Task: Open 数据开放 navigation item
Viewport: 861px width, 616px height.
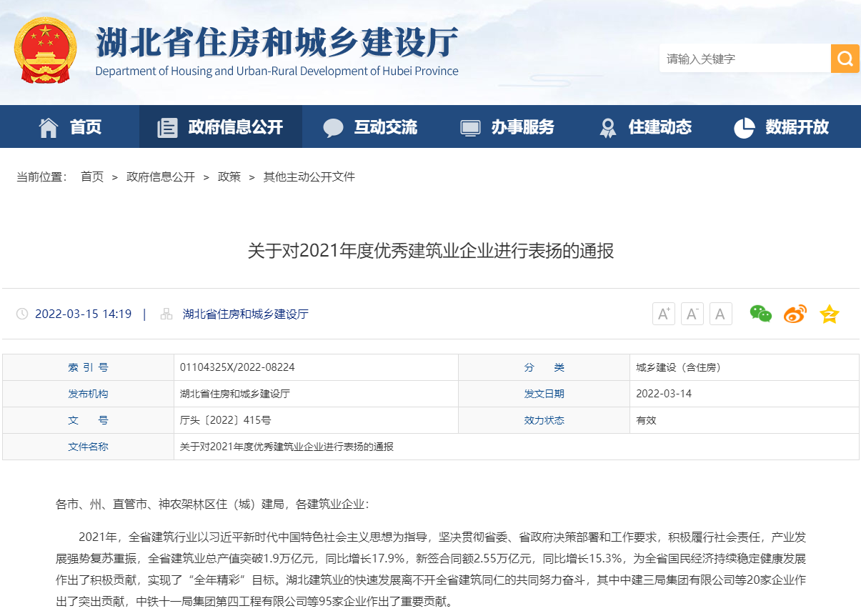Action: click(782, 127)
